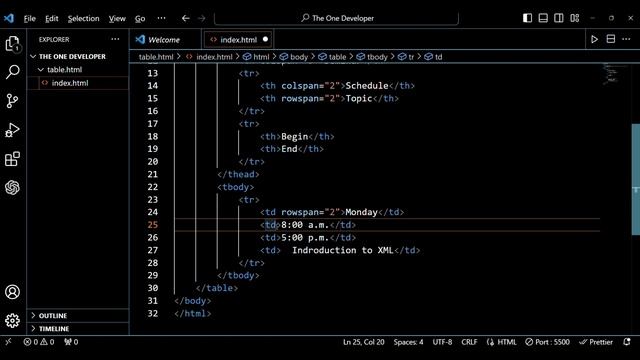Viewport: 640px width, 360px height.
Task: Switch to the Welcome tab
Action: click(165, 40)
